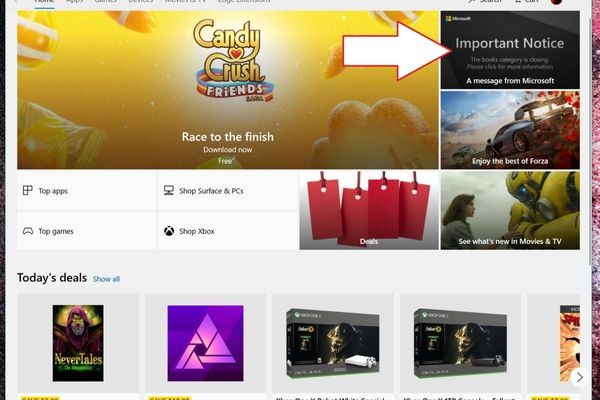The height and width of the screenshot is (400, 600).
Task: Open the red tags Deals tile
Action: (369, 210)
